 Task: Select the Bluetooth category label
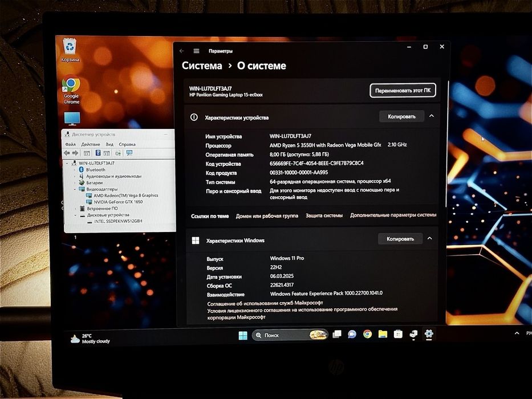tap(96, 170)
